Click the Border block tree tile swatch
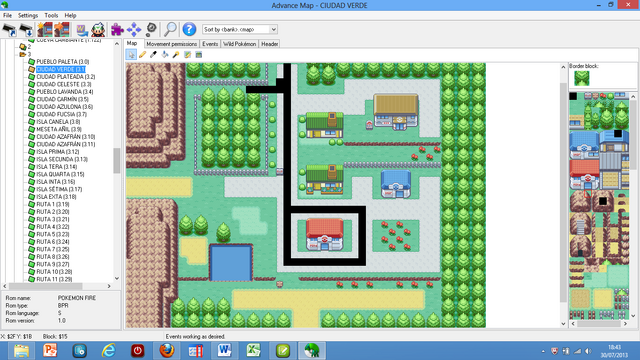This screenshot has height=360, width=640. (582, 78)
